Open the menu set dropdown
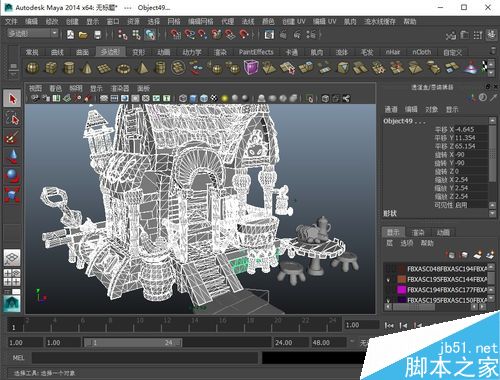Viewport: 500px width, 380px height. coord(54,33)
